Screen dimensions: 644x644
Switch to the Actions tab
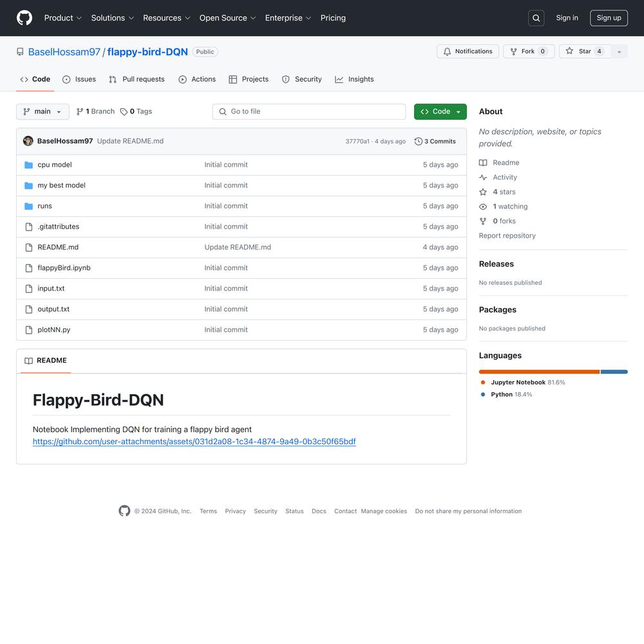tap(197, 79)
